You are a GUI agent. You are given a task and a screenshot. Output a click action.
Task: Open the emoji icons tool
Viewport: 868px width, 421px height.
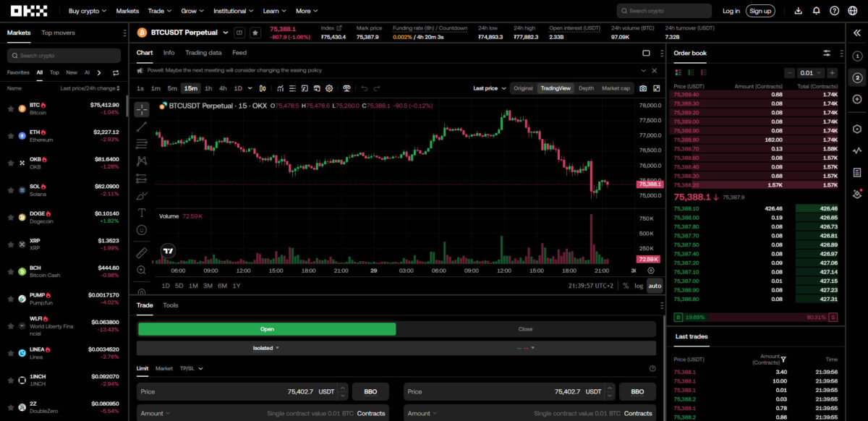(x=142, y=230)
